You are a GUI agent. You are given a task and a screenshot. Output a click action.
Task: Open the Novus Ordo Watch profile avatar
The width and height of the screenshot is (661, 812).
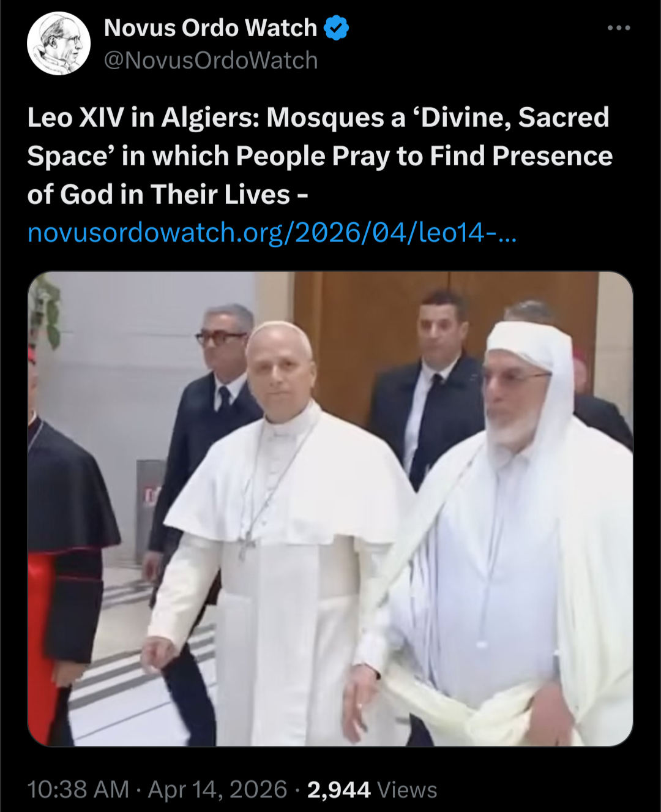(59, 43)
